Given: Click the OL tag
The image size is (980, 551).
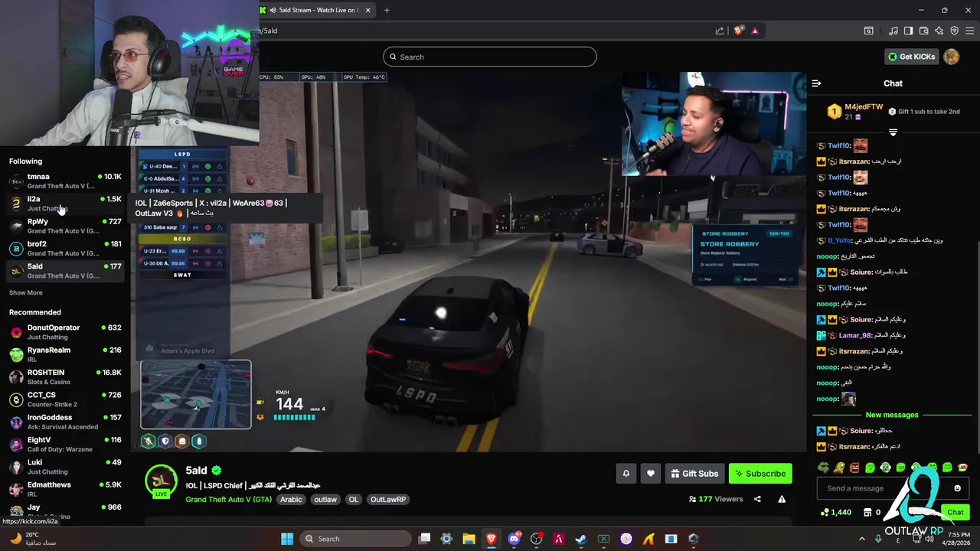Looking at the screenshot, I should coord(353,499).
